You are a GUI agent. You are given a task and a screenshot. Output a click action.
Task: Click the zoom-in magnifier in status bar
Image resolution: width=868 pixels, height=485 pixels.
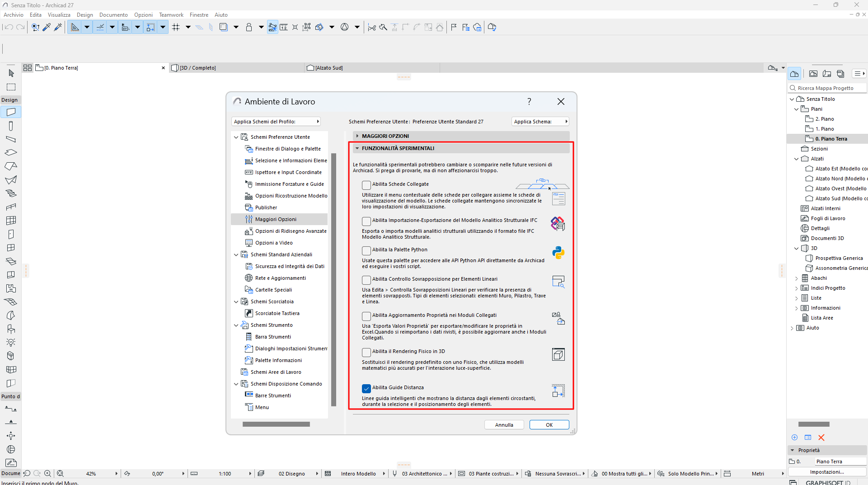point(47,474)
